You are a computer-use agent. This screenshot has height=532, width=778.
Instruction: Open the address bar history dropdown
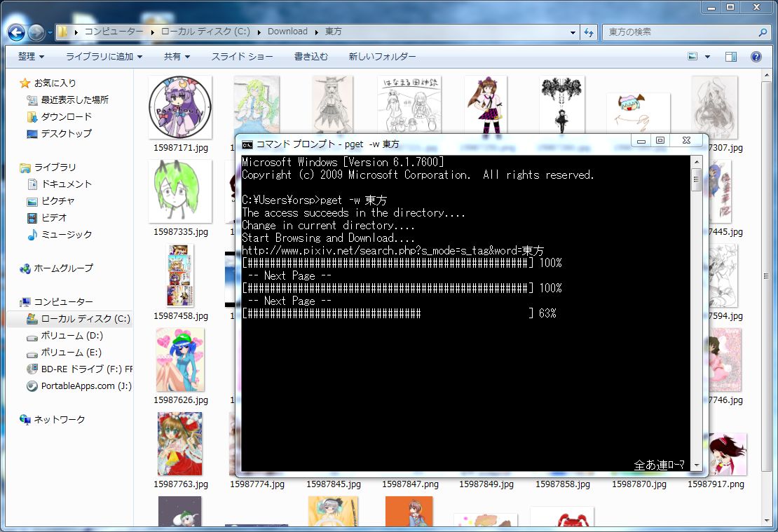coord(573,32)
